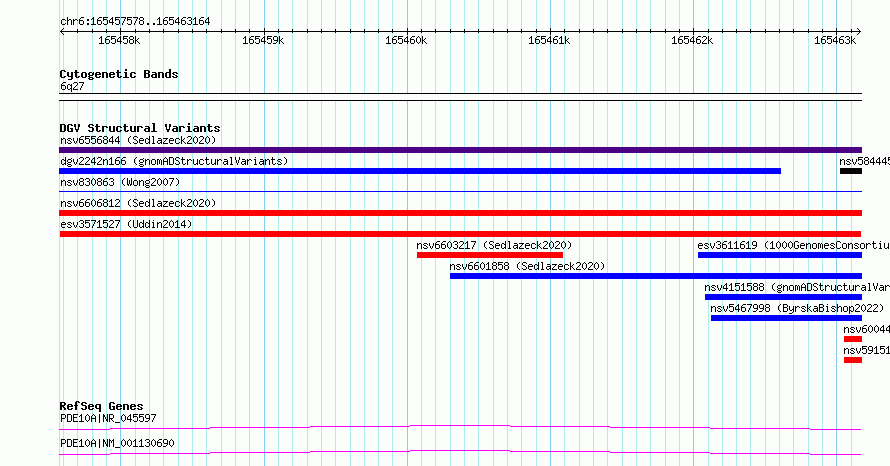Click the 165462k ruler tick label
Screen dimensions: 890x466
pyautogui.click(x=692, y=40)
